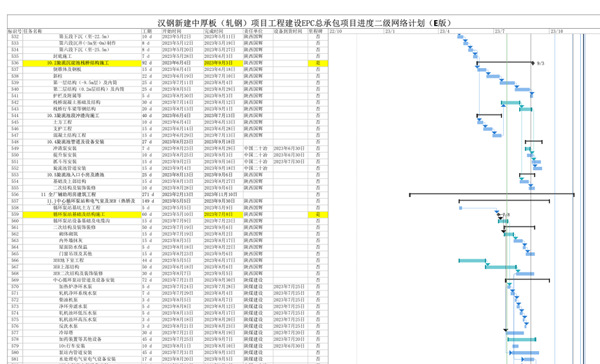
Task: Click the 设备到货时间 column header
Action: pos(288,31)
